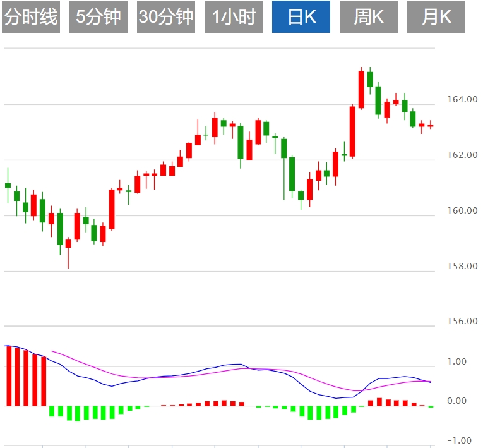Click the -1.00 MACD axis label

click(459, 440)
